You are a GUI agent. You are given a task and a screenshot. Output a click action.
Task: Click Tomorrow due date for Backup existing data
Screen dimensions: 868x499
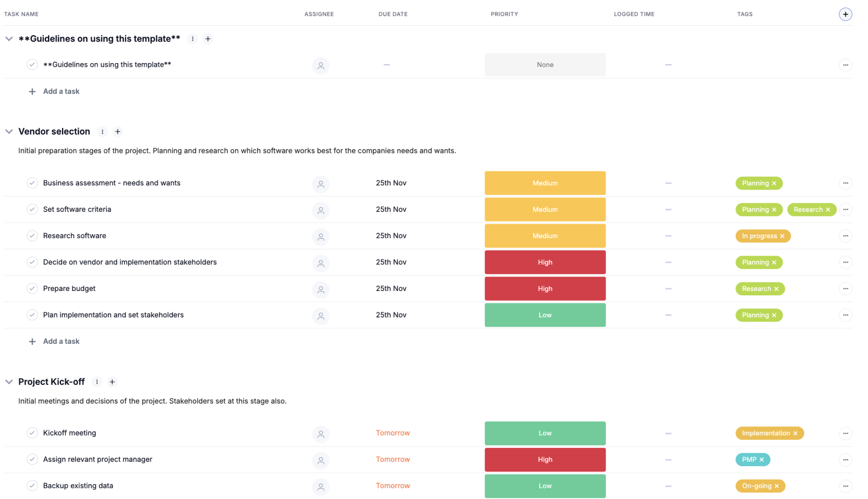pyautogui.click(x=392, y=486)
